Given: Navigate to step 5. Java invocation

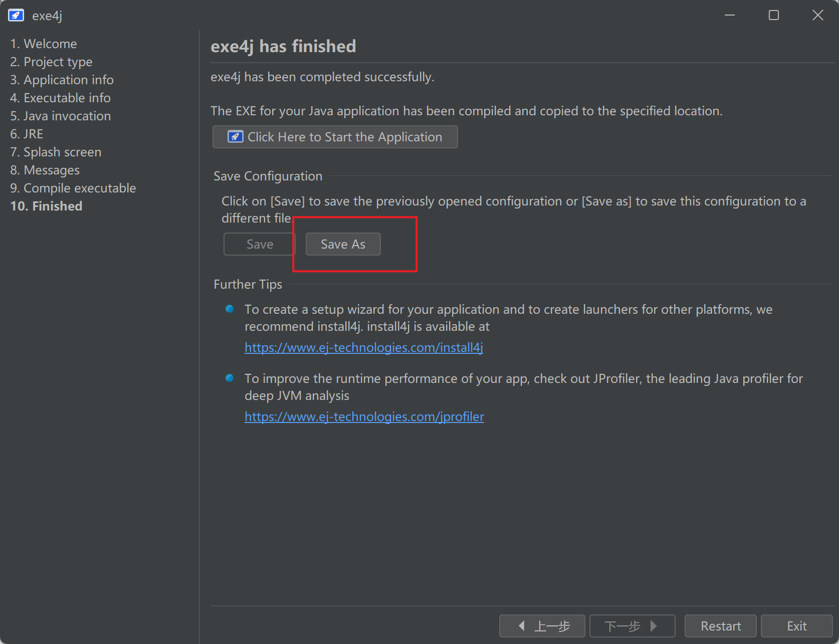Looking at the screenshot, I should pos(61,116).
